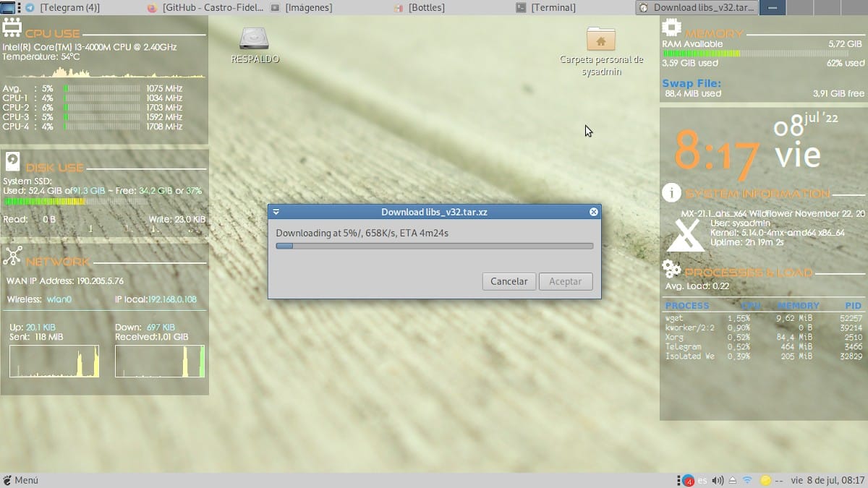
Task: Click the active workspace in the pager
Action: (773, 7)
